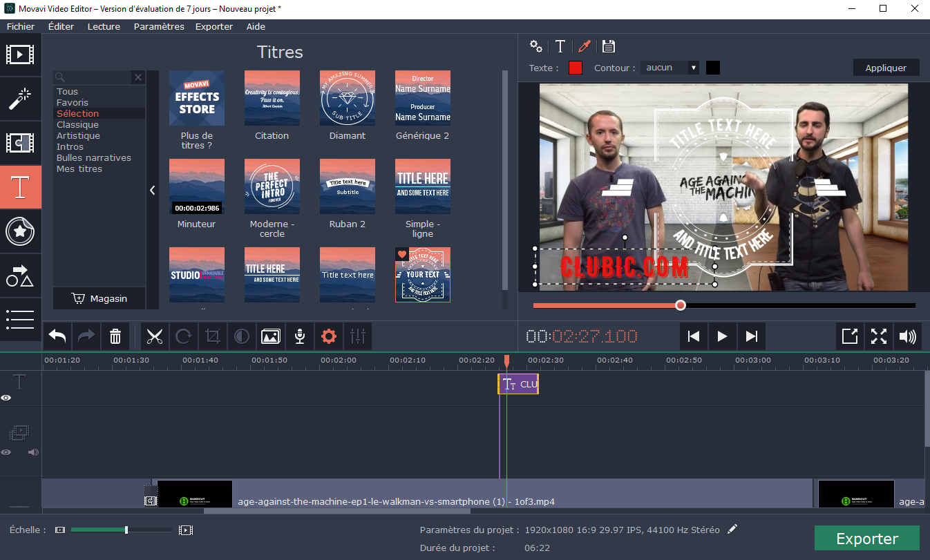Delete selected clip with trash icon
The height and width of the screenshot is (560, 930).
pos(115,336)
